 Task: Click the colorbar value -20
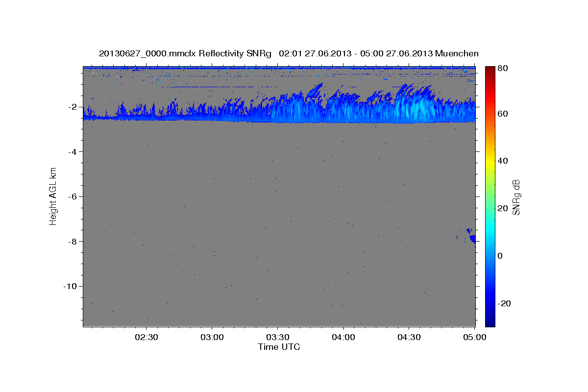505,303
